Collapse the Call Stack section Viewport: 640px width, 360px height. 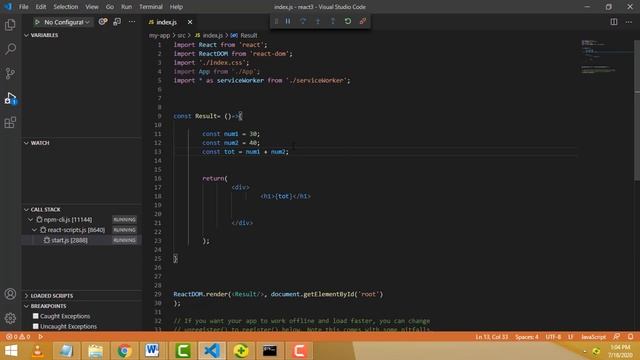tap(82, 209)
